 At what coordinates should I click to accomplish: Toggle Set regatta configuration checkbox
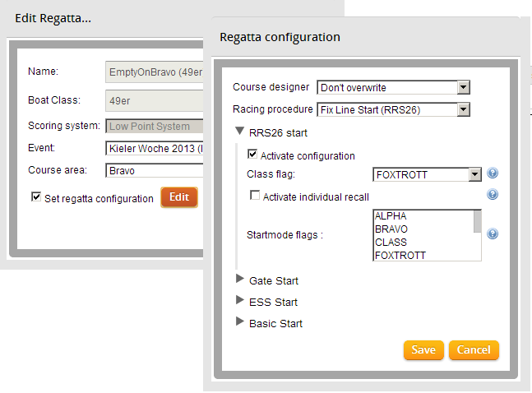(x=35, y=198)
